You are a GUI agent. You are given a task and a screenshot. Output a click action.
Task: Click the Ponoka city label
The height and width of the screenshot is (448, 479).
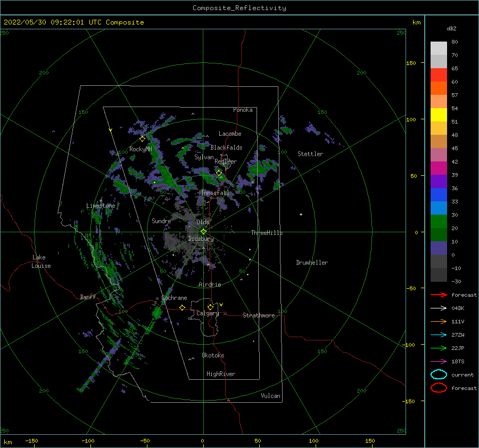tap(243, 110)
